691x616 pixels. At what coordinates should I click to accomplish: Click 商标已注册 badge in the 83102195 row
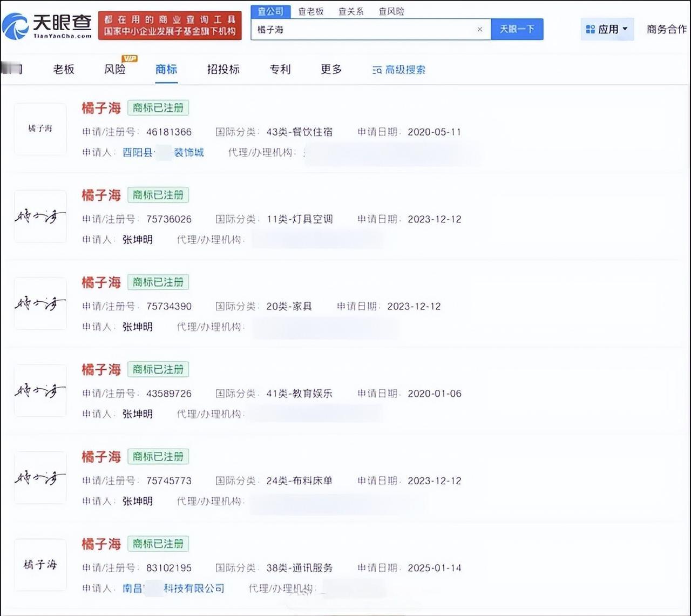(158, 544)
